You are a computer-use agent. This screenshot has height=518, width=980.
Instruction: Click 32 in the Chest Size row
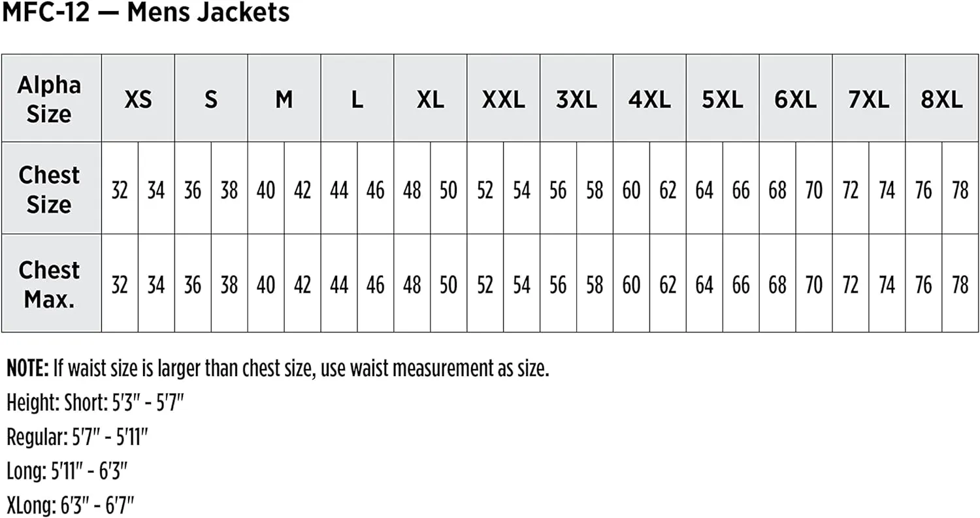[x=120, y=191]
